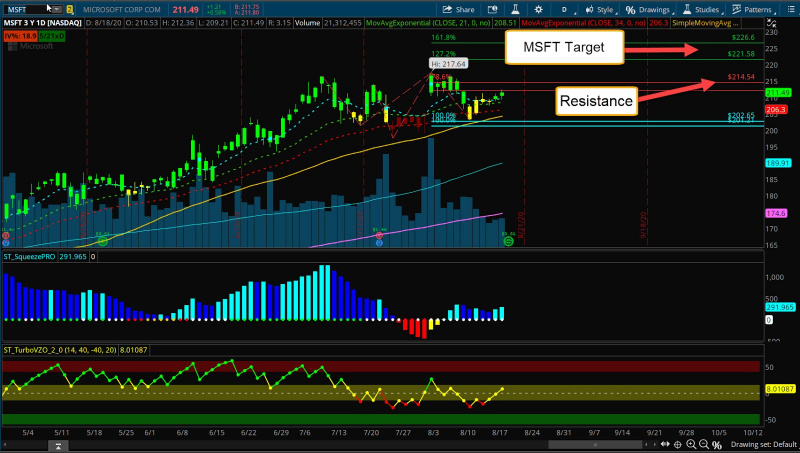
Task: Click the flask icon beside the gear
Action: click(515, 9)
